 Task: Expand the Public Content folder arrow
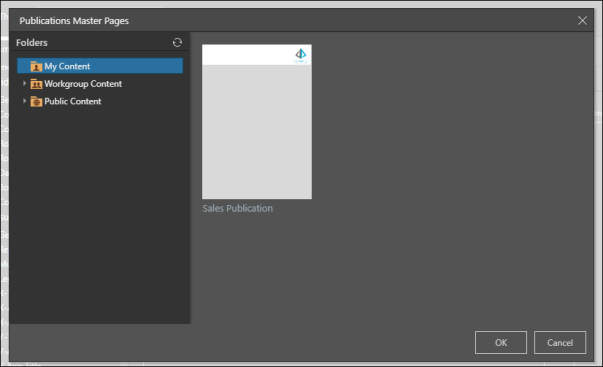pyautogui.click(x=24, y=101)
